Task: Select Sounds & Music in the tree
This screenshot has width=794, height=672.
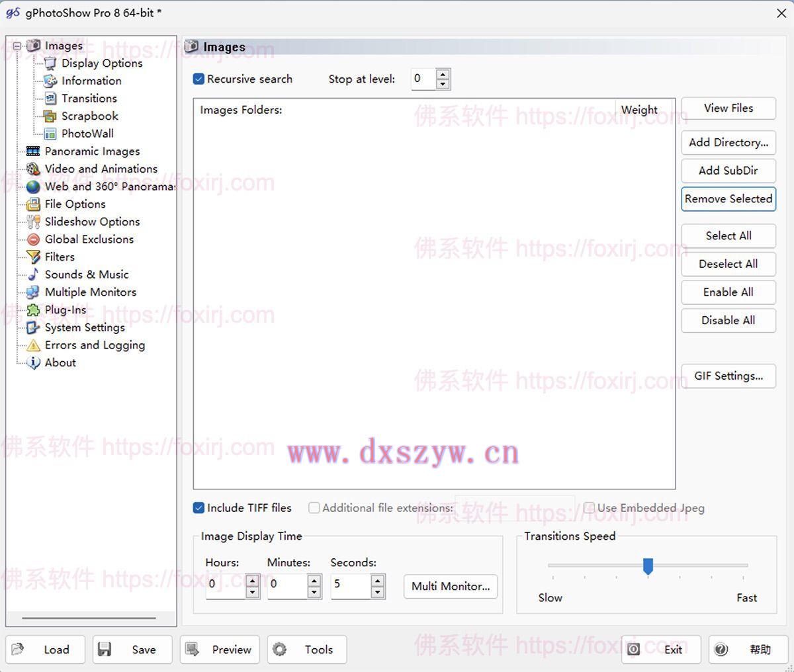Action: pos(87,274)
